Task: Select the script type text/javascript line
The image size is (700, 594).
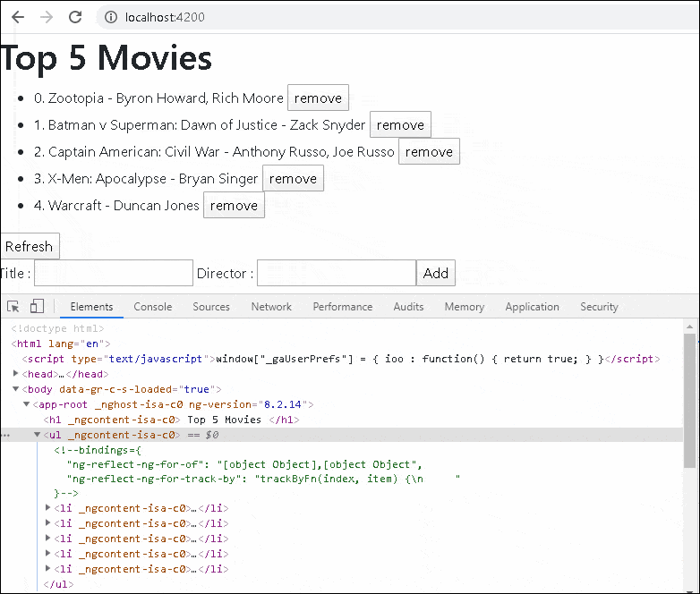Action: point(341,359)
